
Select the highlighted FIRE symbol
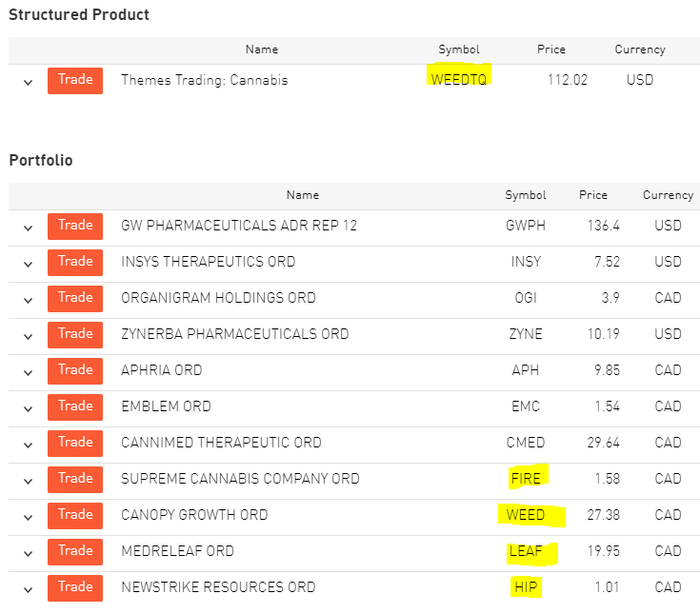coord(526,478)
